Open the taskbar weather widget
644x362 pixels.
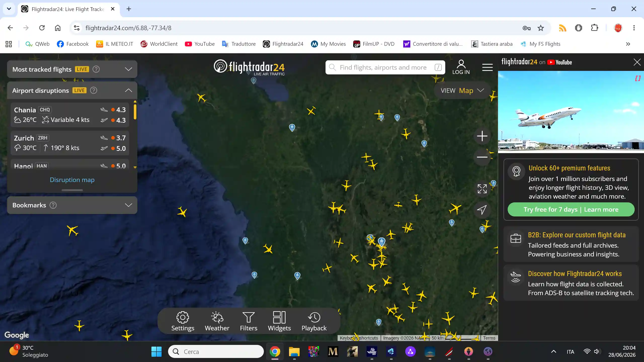pyautogui.click(x=29, y=351)
